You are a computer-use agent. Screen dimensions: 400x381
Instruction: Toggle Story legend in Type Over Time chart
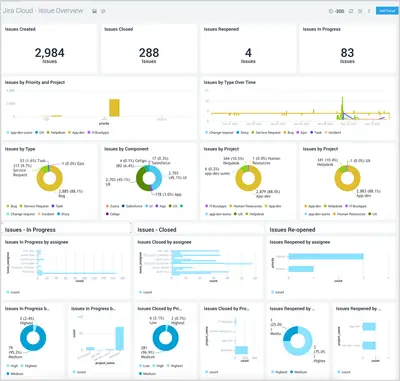tap(242, 132)
